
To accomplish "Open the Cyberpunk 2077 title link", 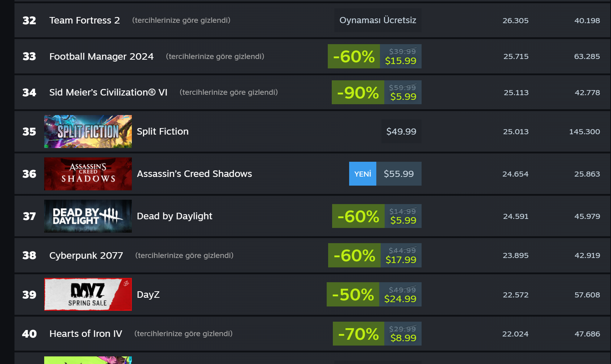I will (86, 255).
